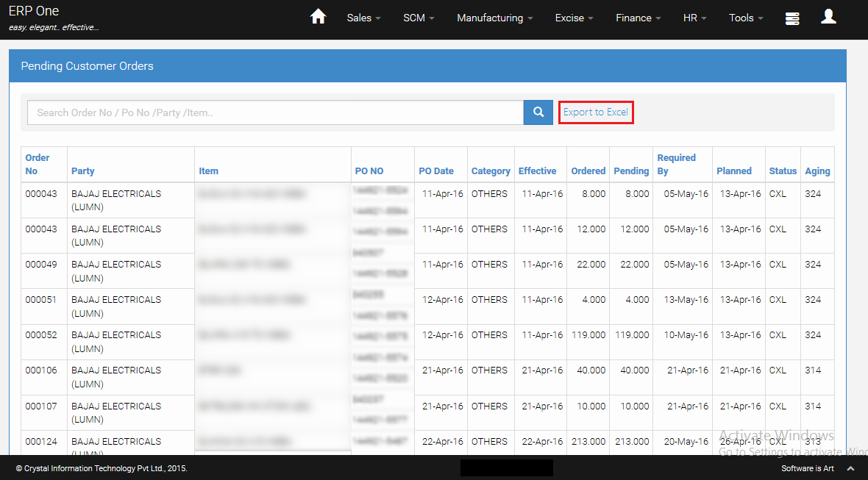This screenshot has height=480, width=868.
Task: Sort by Category column header
Action: point(491,171)
